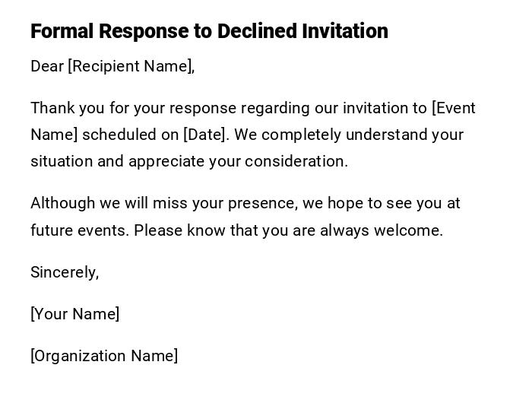Click the heading "Formal Response to Declined Invitation"
The width and height of the screenshot is (532, 403).
click(209, 31)
